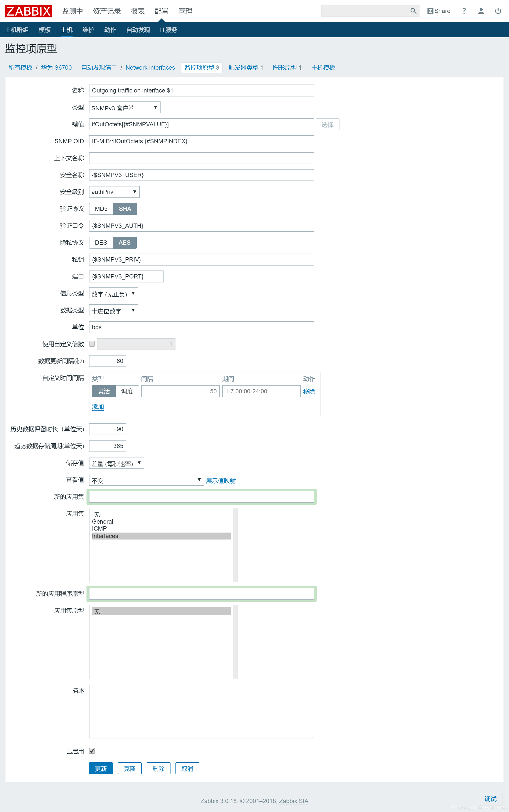The width and height of the screenshot is (509, 812).
Task: Open the SNMPv3 客户端 type dropdown
Action: pyautogui.click(x=124, y=108)
